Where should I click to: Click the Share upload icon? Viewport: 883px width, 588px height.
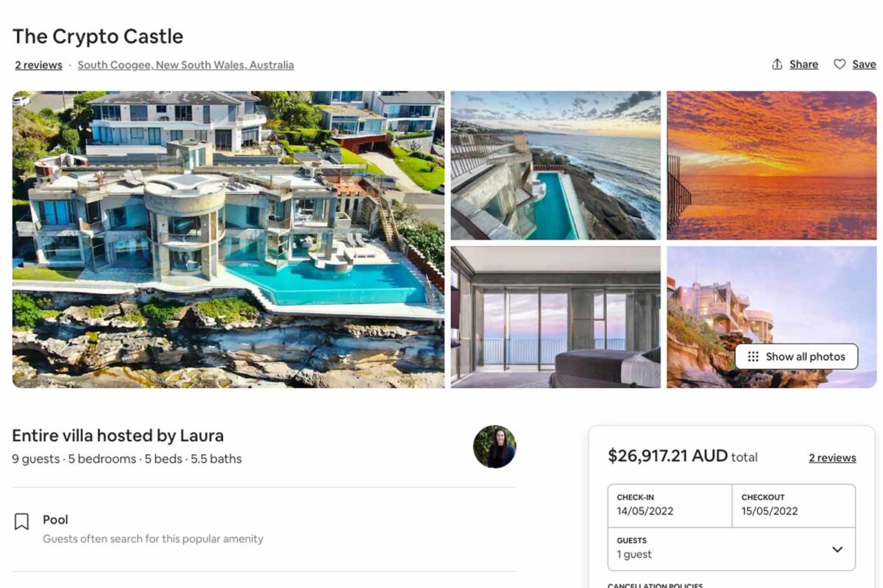pyautogui.click(x=777, y=64)
